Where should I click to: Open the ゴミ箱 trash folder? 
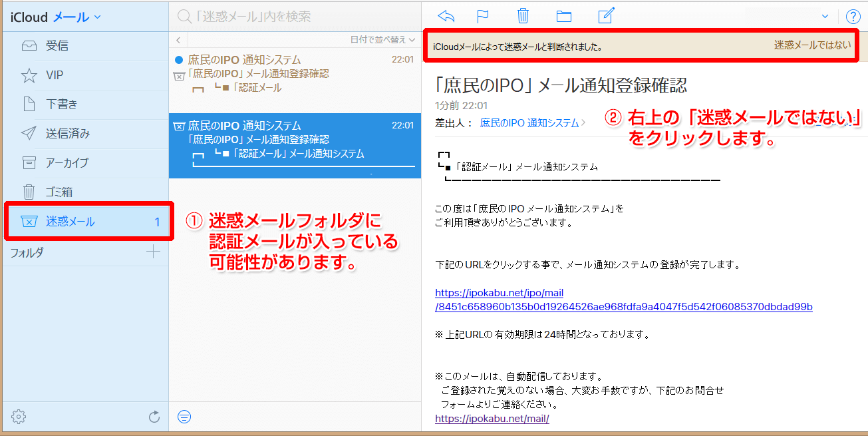pos(86,192)
